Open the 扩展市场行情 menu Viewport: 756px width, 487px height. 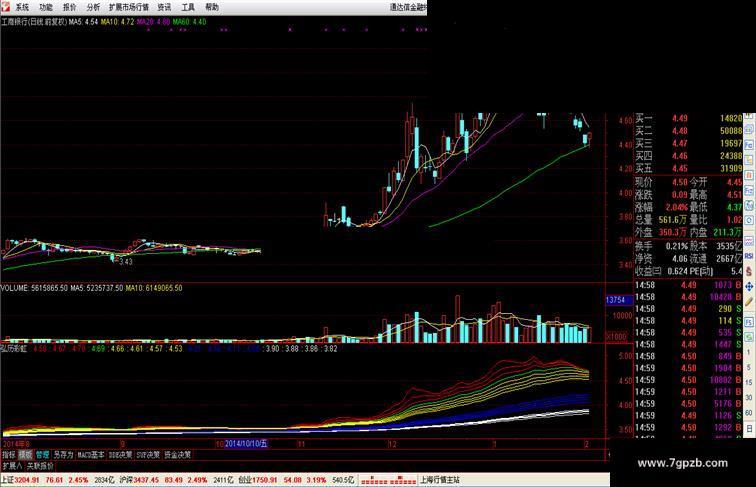click(x=128, y=7)
